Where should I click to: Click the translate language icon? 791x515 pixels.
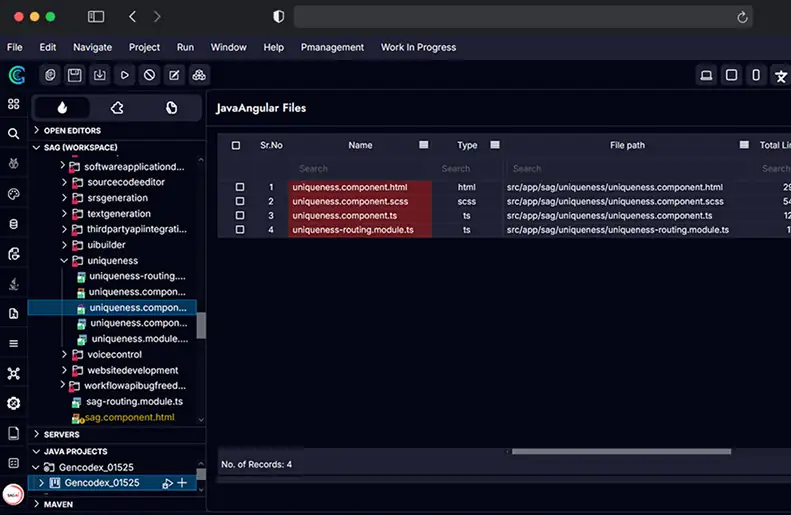pos(781,76)
